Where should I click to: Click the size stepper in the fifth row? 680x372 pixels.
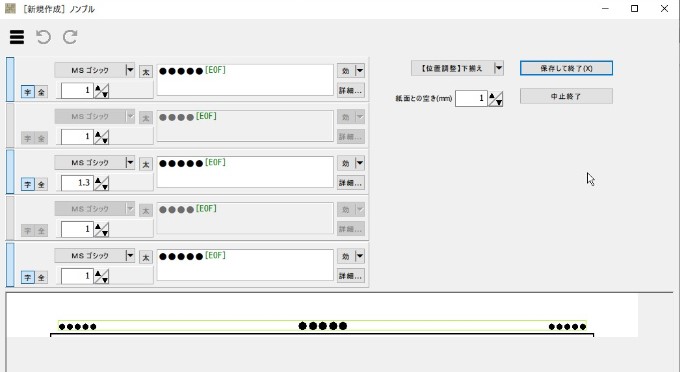(x=101, y=276)
